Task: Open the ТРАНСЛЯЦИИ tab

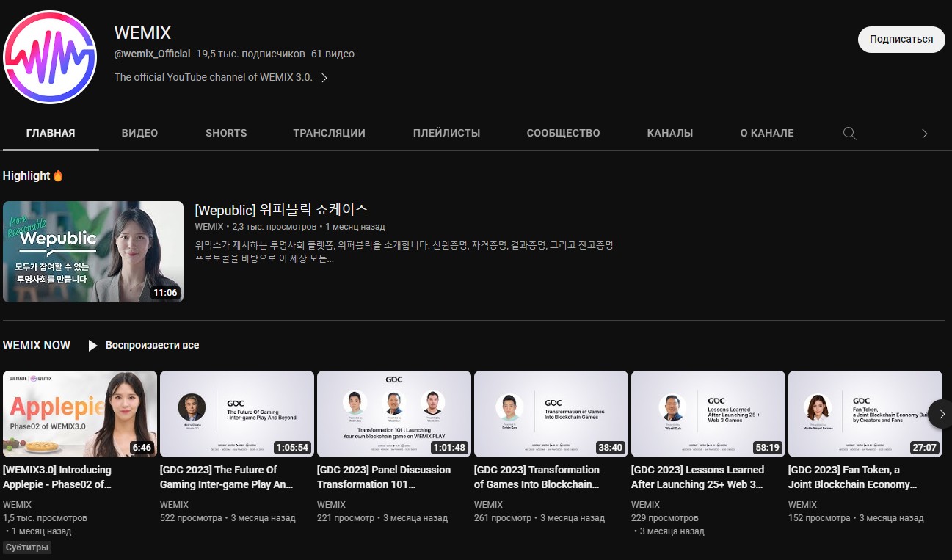Action: [329, 133]
